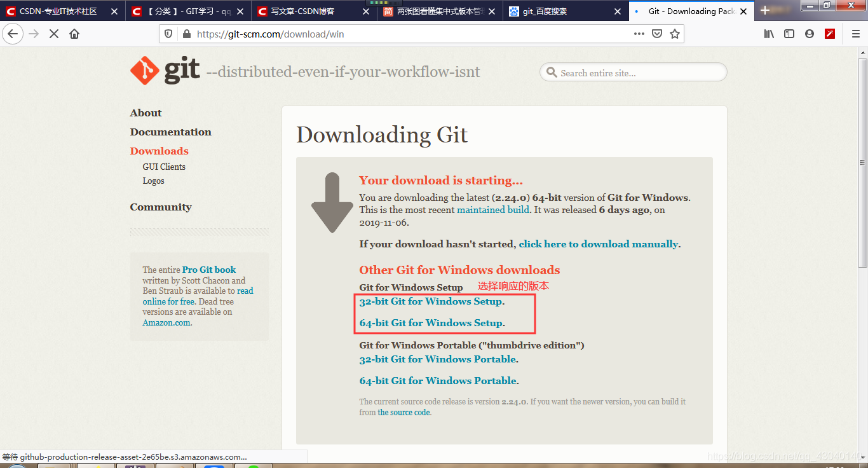
Task: Open the source code link
Action: click(403, 412)
